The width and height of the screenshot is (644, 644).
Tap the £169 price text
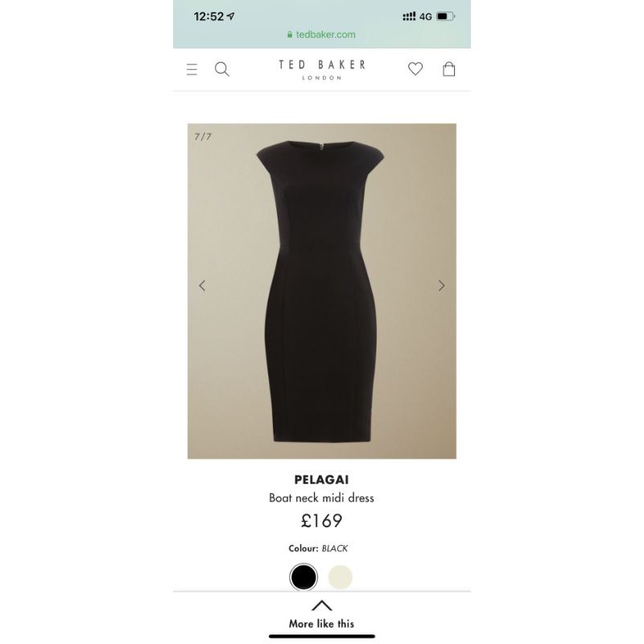point(321,521)
